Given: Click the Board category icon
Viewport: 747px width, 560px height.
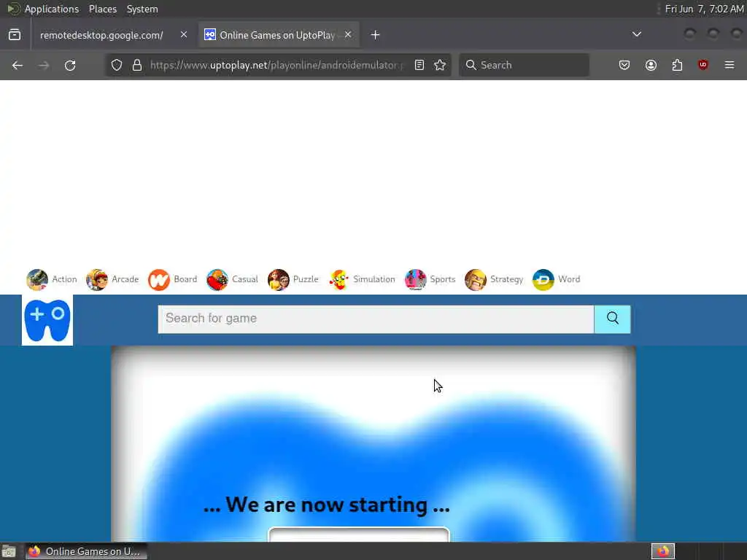Looking at the screenshot, I should point(158,279).
